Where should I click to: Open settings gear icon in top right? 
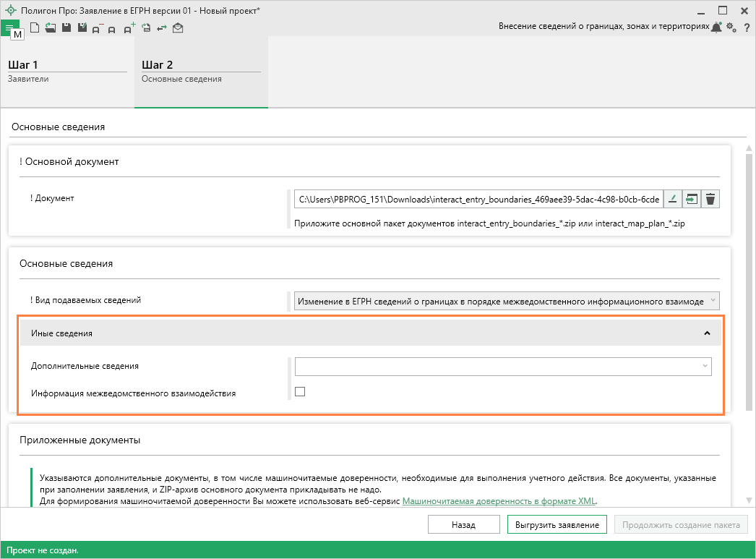coord(731,27)
